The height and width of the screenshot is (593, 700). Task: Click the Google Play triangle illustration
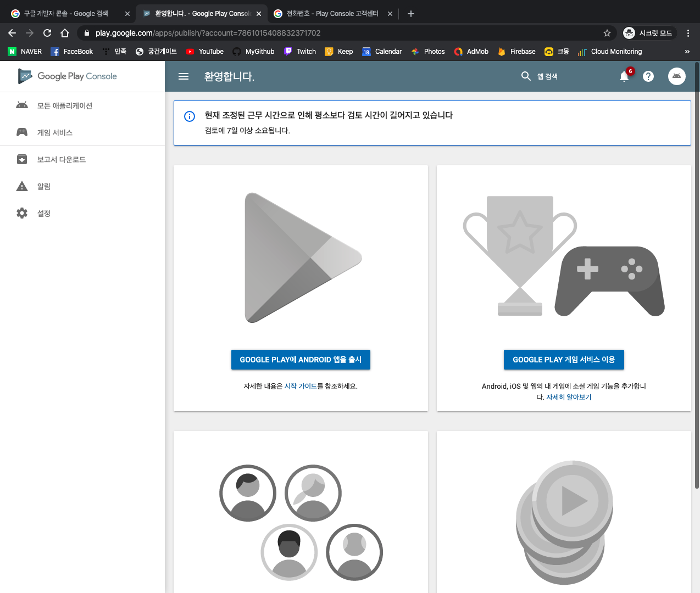point(303,258)
